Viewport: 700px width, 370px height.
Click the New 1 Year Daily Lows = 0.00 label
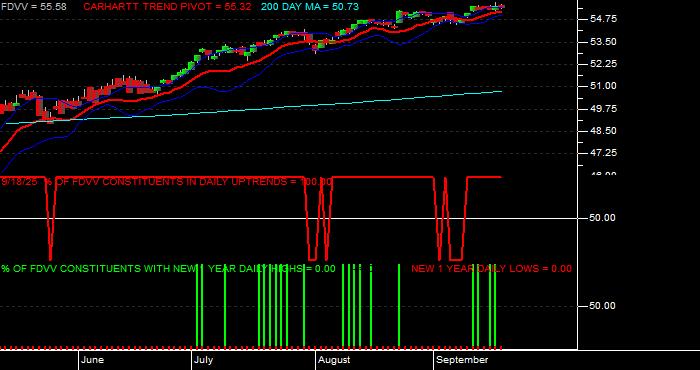coord(491,269)
